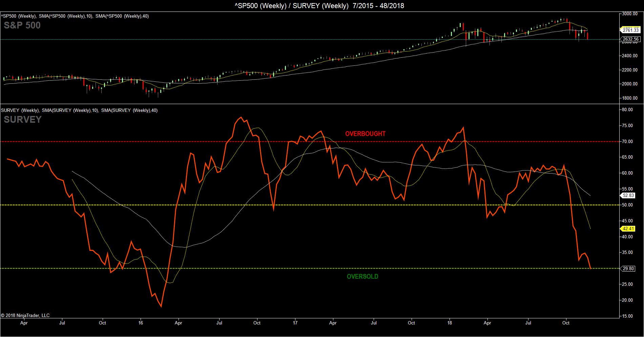The width and height of the screenshot is (644, 337).
Task: Click the red OVERBOUGHT label
Action: tap(365, 134)
